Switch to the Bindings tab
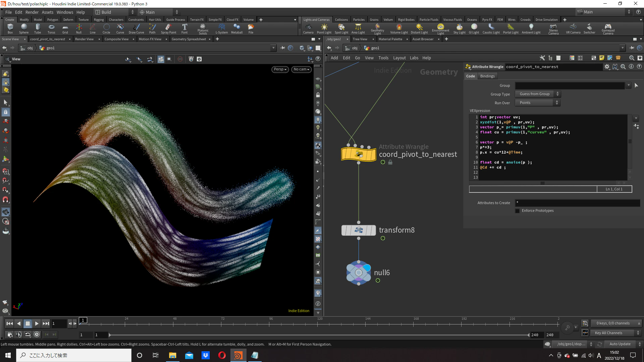Image resolution: width=644 pixels, height=362 pixels. click(487, 76)
